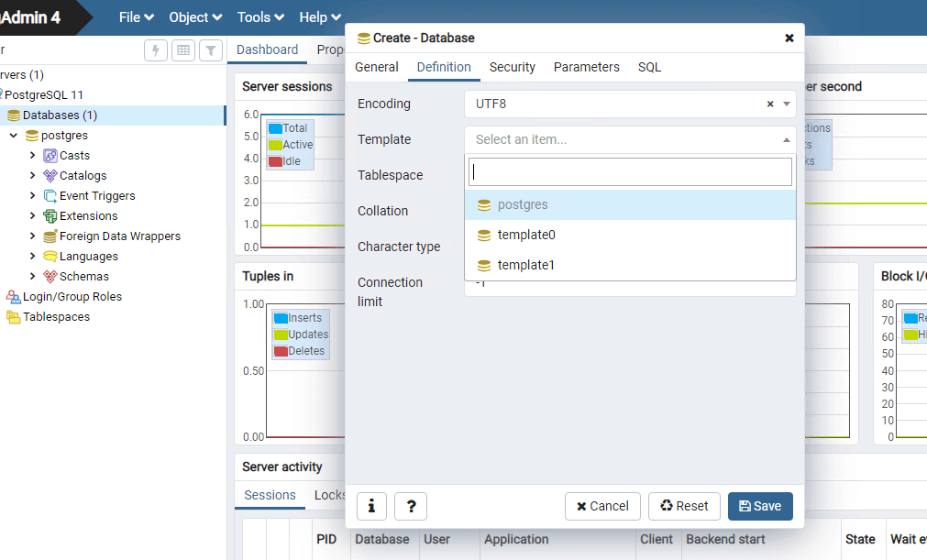This screenshot has height=560, width=927.
Task: Open the Tools menu
Action: click(260, 17)
